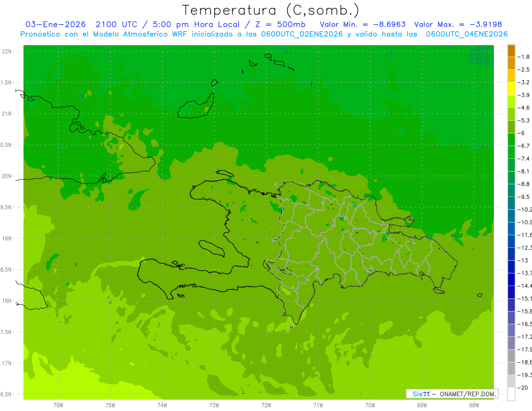Pick the white swatch below -20
This screenshot has width=532, height=411.
click(x=511, y=394)
